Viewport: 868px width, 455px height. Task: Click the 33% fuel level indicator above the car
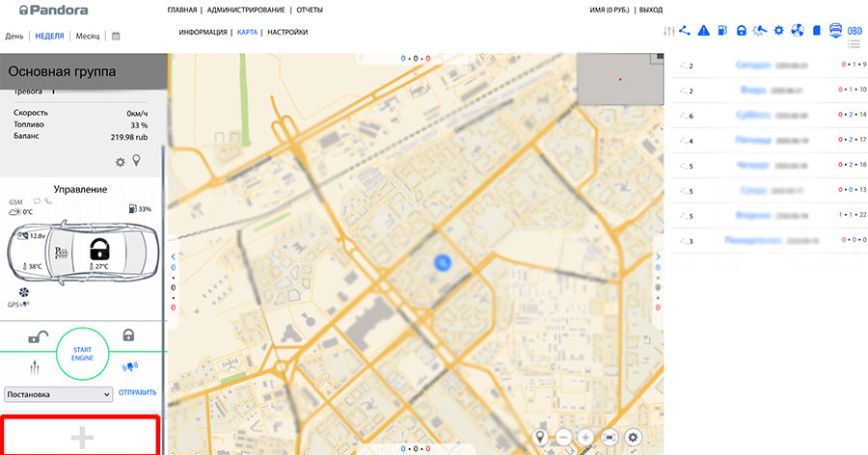pos(140,208)
